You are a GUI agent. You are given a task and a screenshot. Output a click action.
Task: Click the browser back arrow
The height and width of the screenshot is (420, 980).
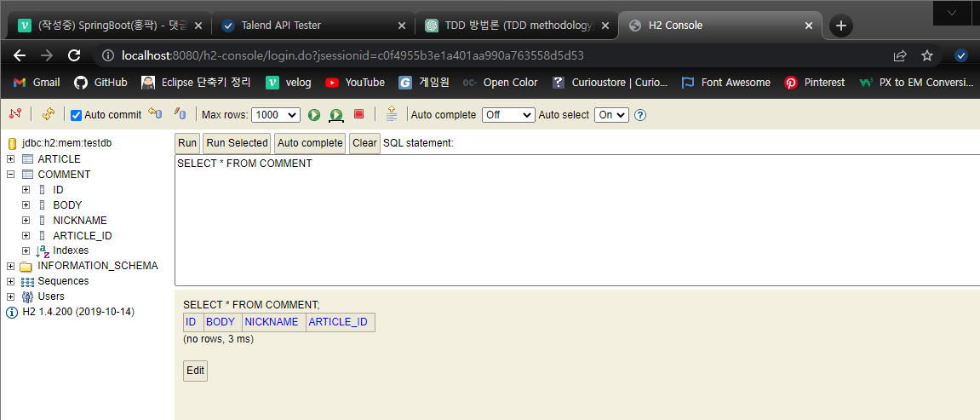click(x=20, y=55)
